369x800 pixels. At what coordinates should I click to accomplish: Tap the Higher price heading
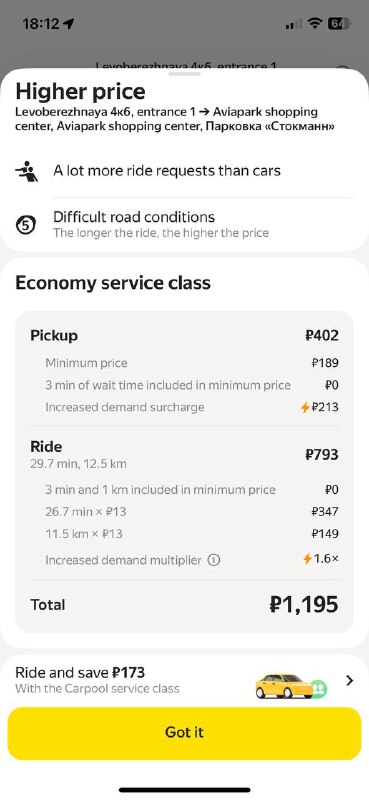pos(80,92)
